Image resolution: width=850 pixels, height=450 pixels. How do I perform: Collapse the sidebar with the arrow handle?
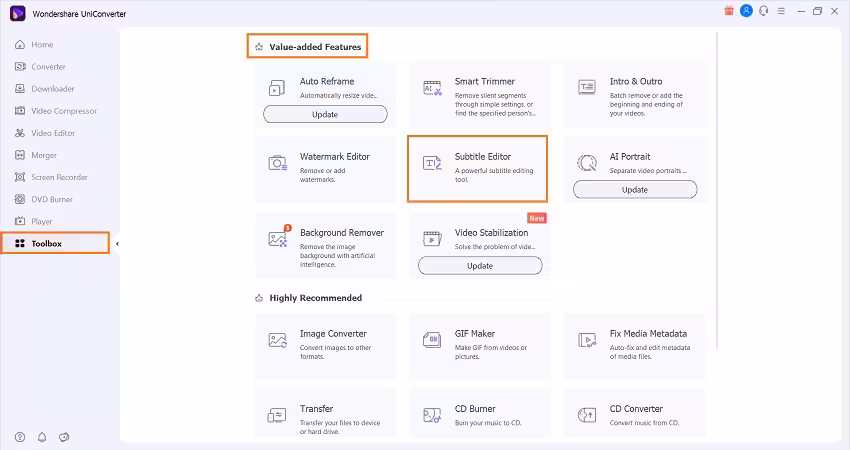(x=117, y=243)
